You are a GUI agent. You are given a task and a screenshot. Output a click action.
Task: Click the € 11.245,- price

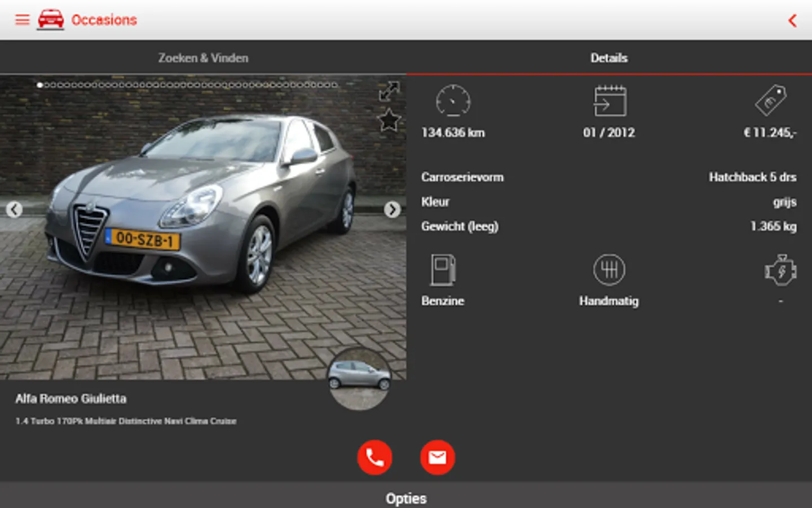[770, 133]
